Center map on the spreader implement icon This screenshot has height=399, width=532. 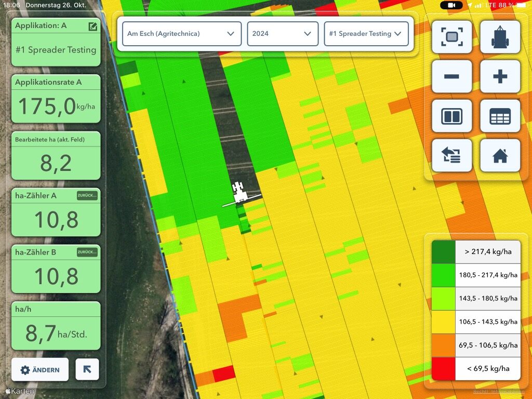[500, 37]
